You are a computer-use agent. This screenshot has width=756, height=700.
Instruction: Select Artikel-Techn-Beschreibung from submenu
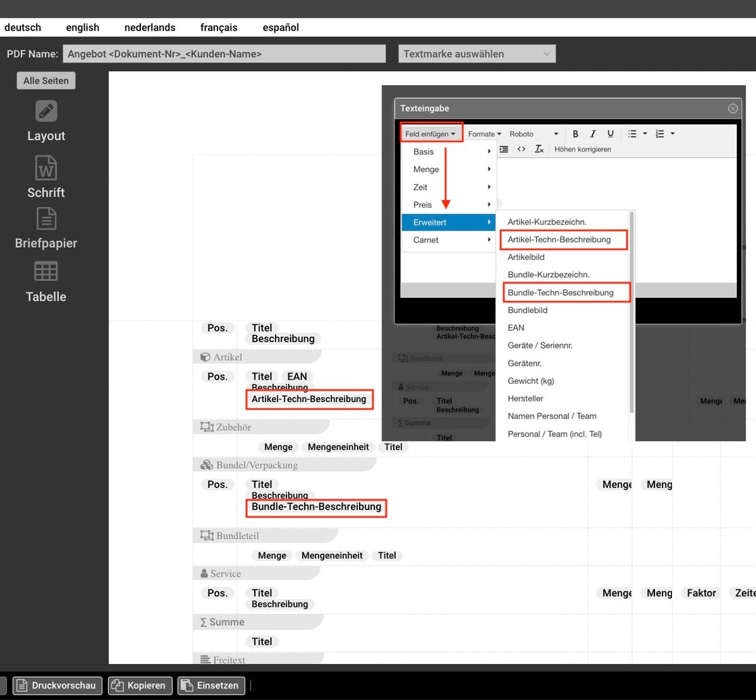[560, 240]
